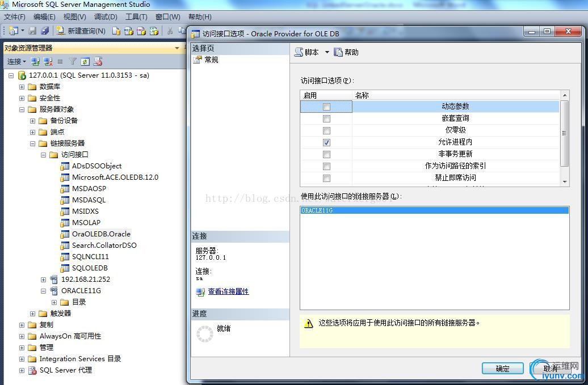The image size is (588, 385).
Task: Click the 常规 page icon in dialog
Action: pos(198,60)
